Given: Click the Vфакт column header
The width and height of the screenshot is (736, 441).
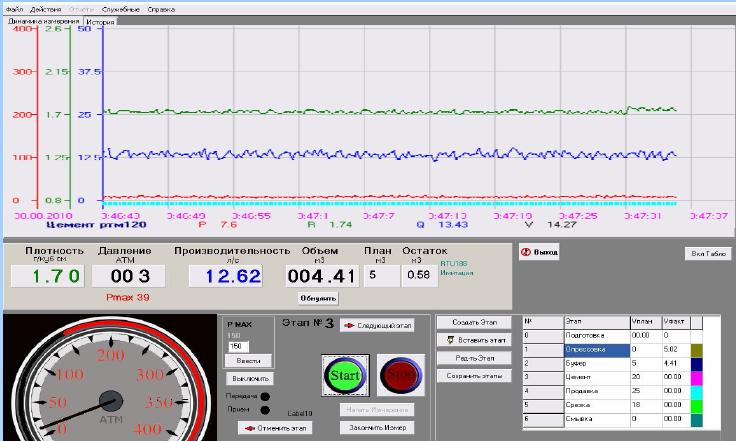Looking at the screenshot, I should click(676, 322).
